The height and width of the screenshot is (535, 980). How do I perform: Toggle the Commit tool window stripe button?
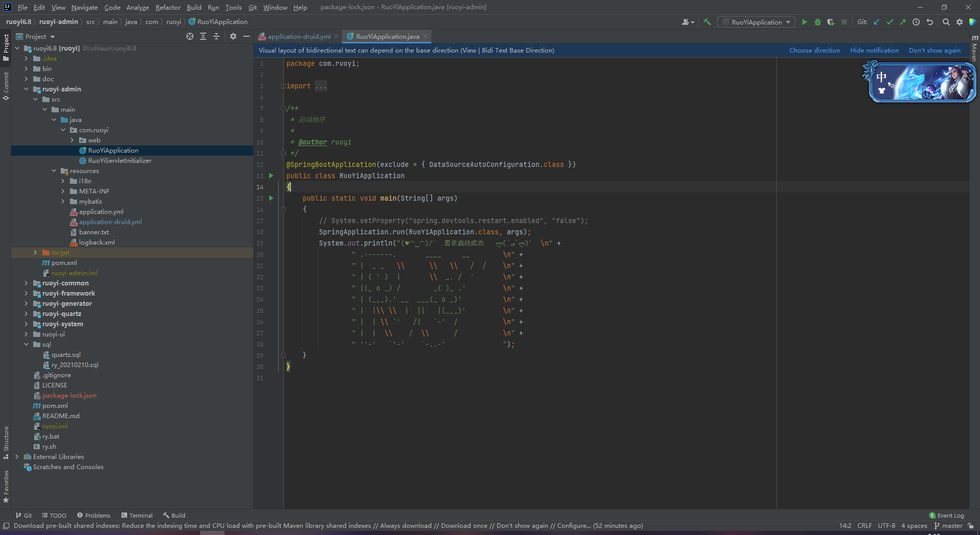click(x=6, y=86)
